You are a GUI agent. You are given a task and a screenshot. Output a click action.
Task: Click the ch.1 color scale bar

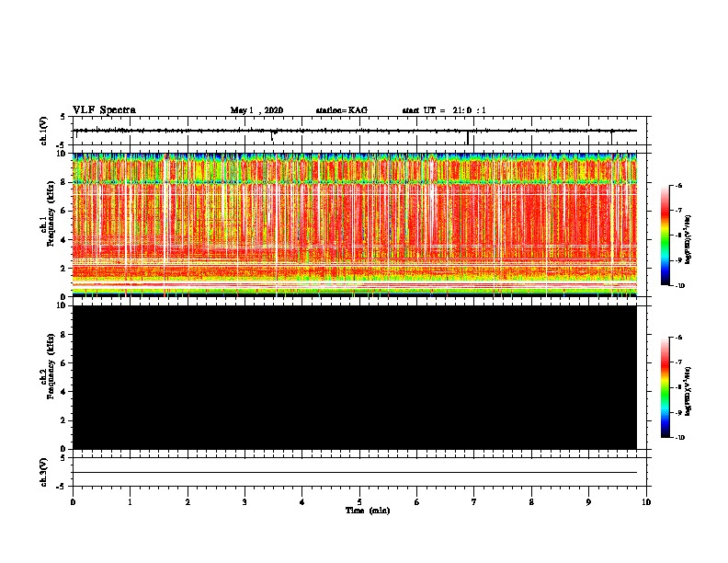pos(665,236)
